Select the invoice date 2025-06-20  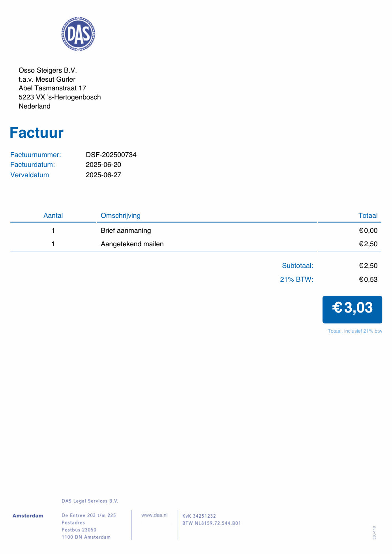103,165
